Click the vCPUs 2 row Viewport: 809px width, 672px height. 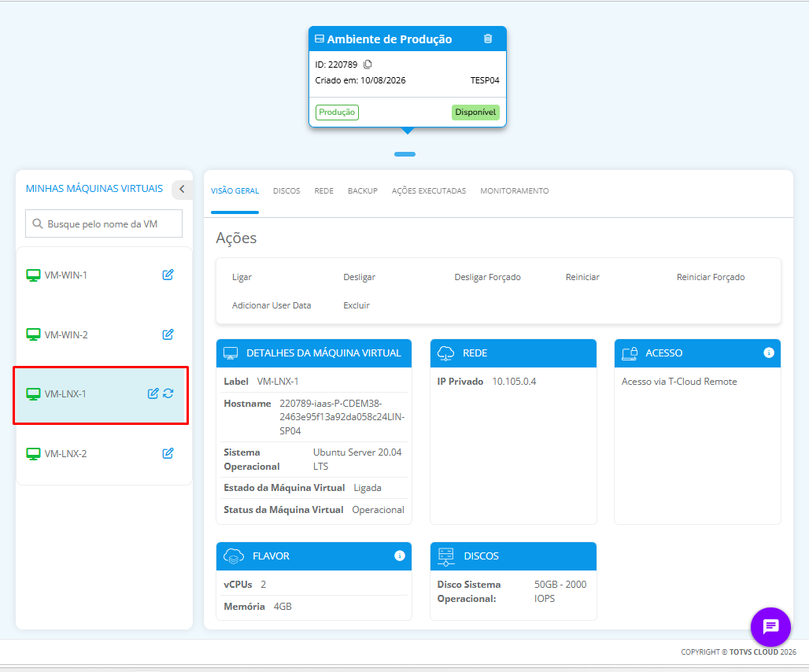coord(314,585)
